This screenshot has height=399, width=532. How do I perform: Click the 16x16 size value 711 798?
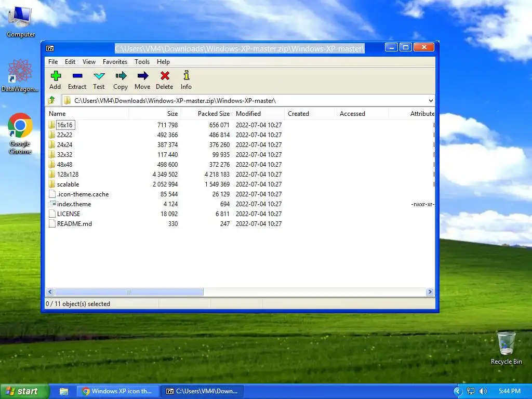pos(168,125)
